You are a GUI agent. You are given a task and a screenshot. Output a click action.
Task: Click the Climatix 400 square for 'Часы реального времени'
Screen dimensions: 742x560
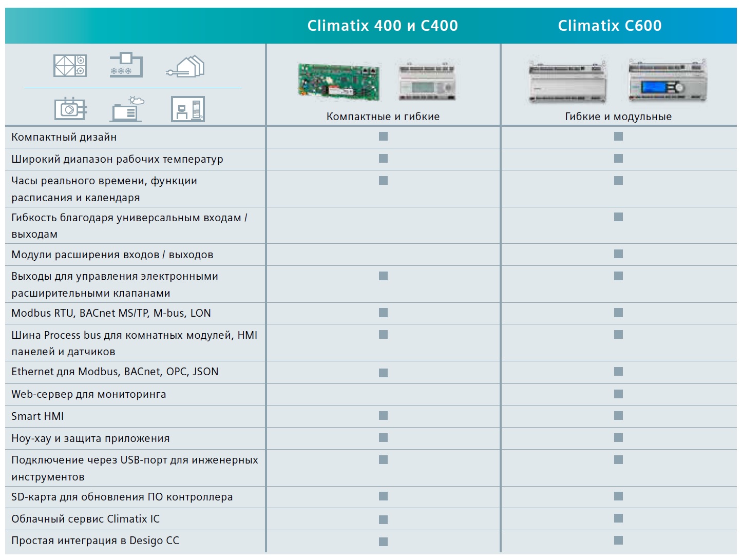(383, 180)
